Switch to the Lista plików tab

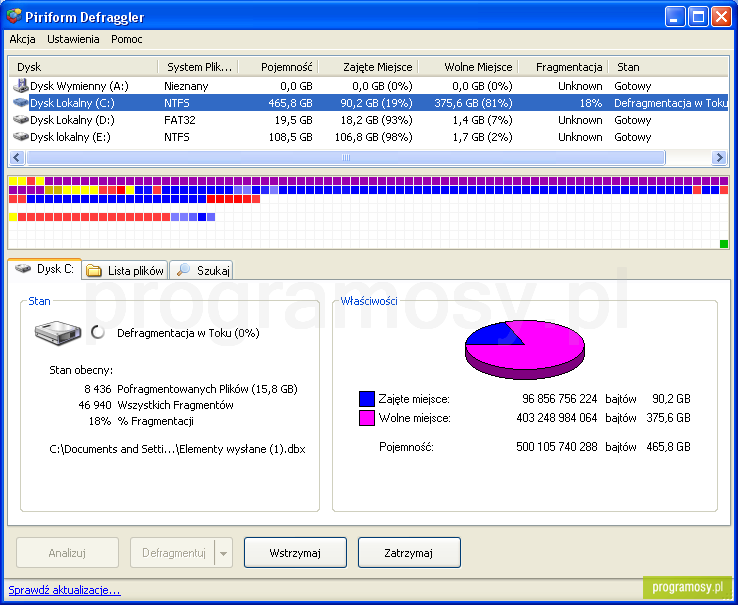(x=125, y=270)
